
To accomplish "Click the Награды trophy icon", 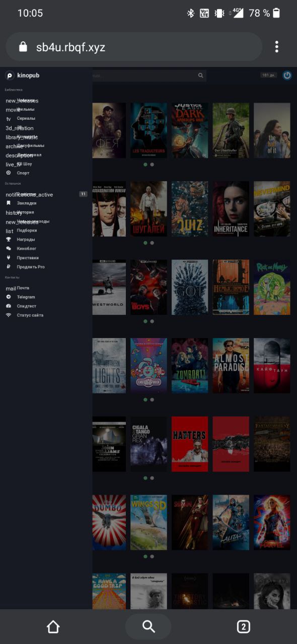I will pyautogui.click(x=8, y=239).
